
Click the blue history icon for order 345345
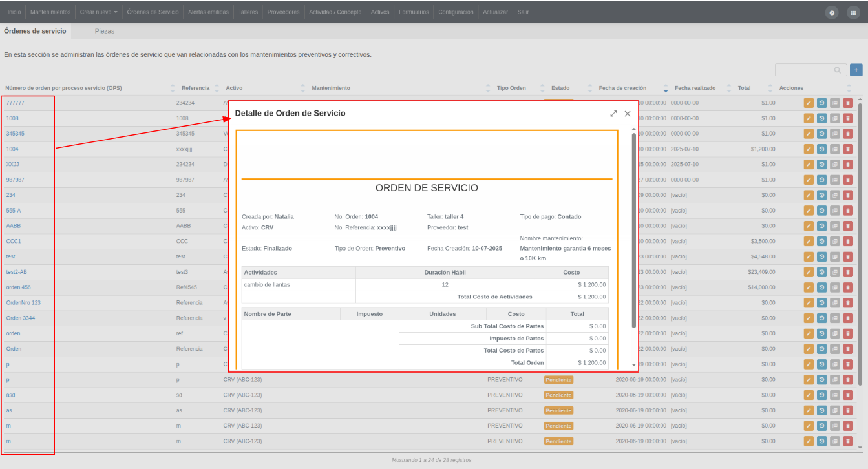click(x=821, y=133)
